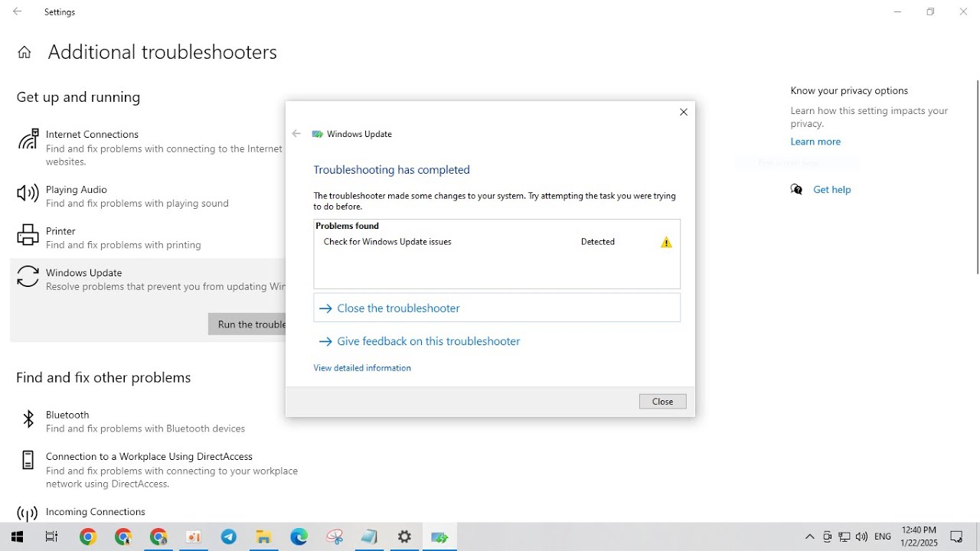
Task: Click the network icon in system tray
Action: pos(844,537)
